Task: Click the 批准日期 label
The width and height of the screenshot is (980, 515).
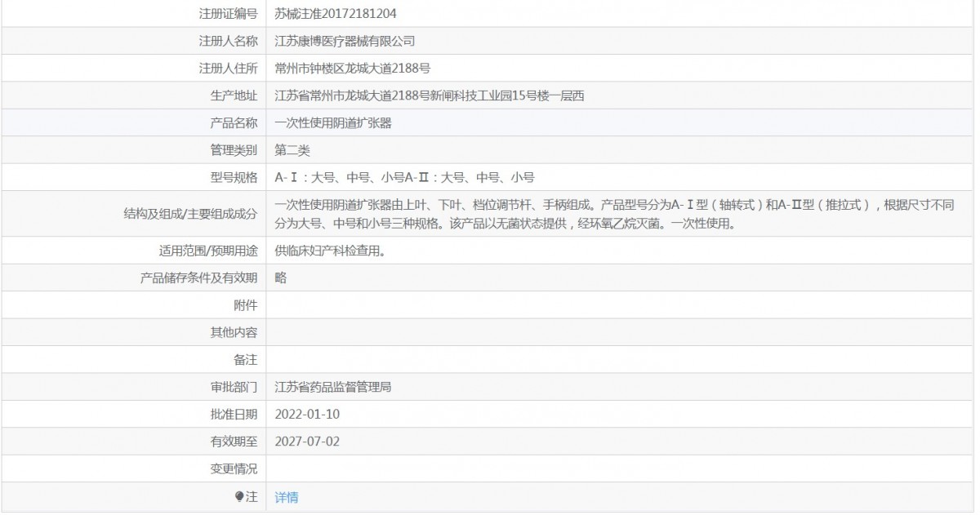Action: [x=234, y=414]
